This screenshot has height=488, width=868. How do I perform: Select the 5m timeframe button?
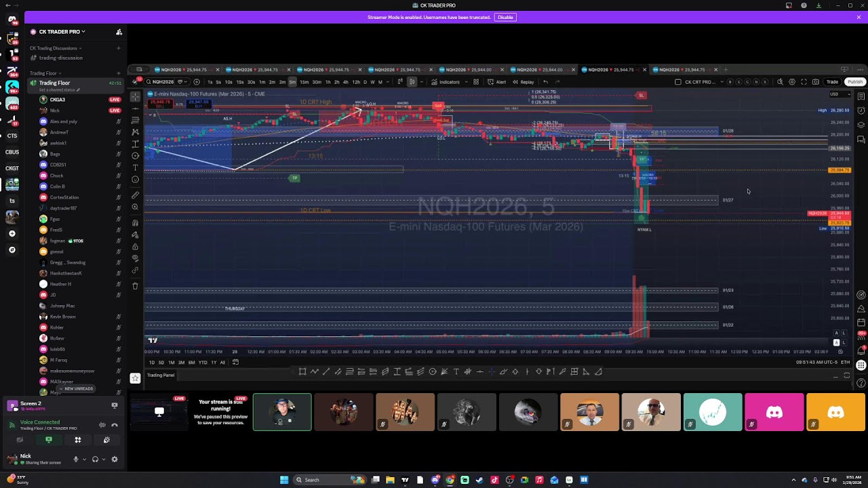(x=292, y=82)
